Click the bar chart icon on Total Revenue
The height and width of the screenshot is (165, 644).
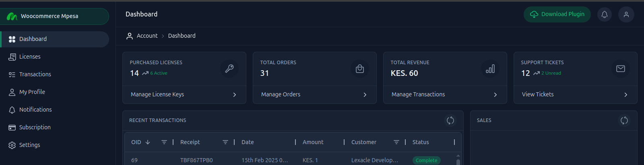pos(490,69)
